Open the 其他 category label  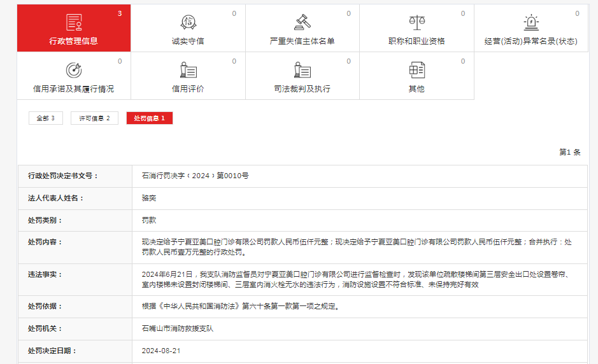point(416,89)
